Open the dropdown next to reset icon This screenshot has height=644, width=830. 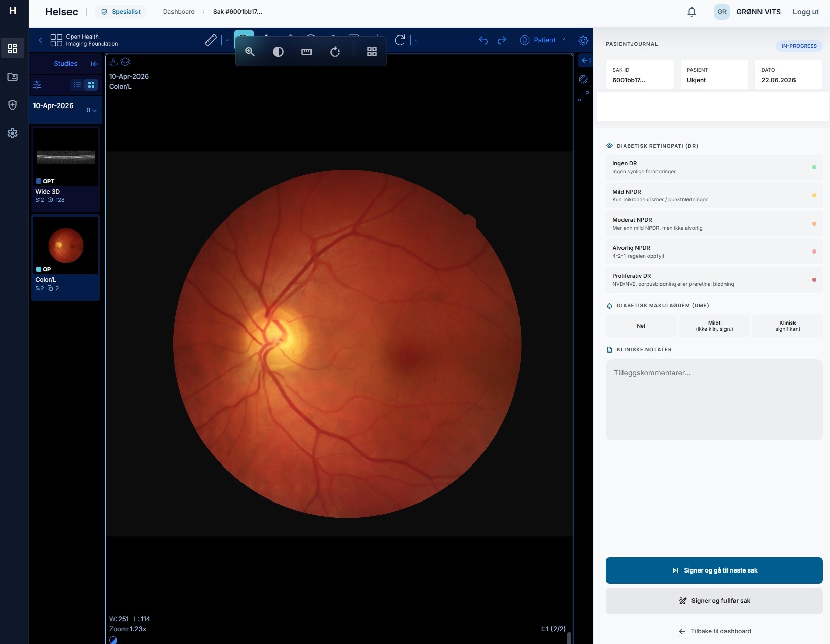(416, 40)
